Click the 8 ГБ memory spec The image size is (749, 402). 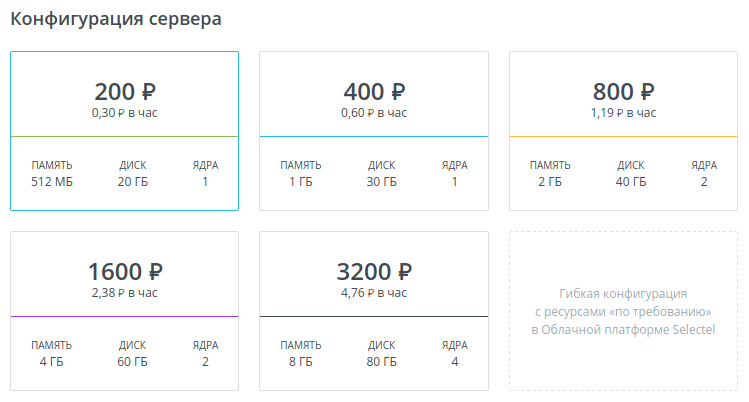[301, 362]
